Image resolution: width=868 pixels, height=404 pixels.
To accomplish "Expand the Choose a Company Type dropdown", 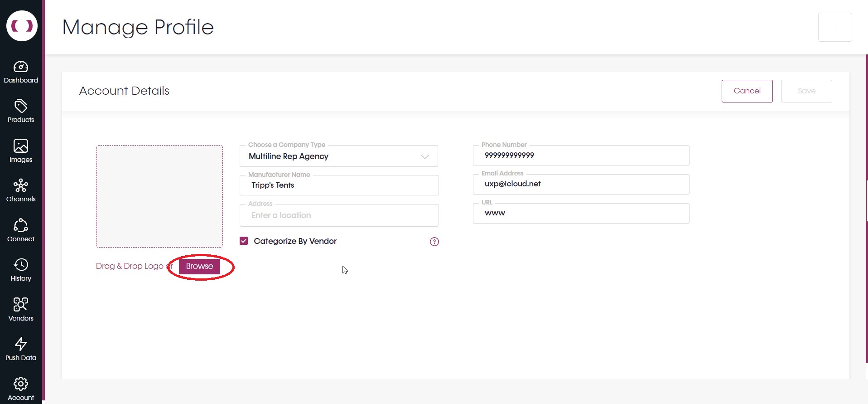I will 338,156.
